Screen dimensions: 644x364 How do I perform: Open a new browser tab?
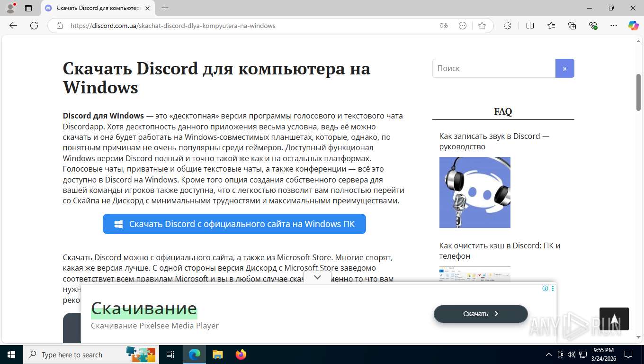[x=165, y=8]
